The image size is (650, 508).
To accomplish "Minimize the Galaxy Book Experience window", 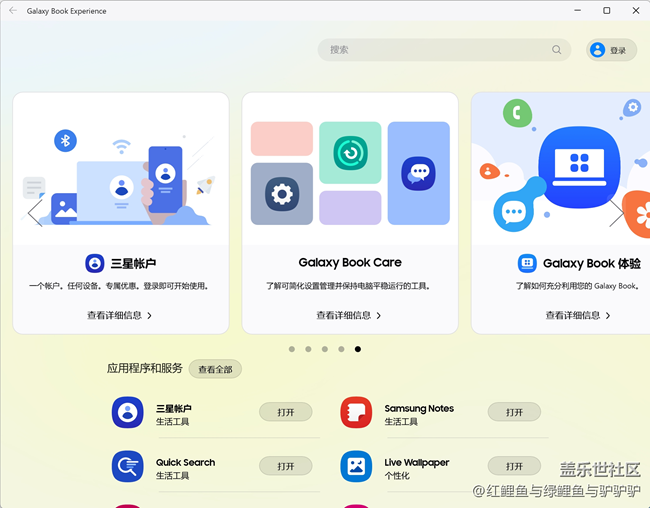I will pos(577,10).
